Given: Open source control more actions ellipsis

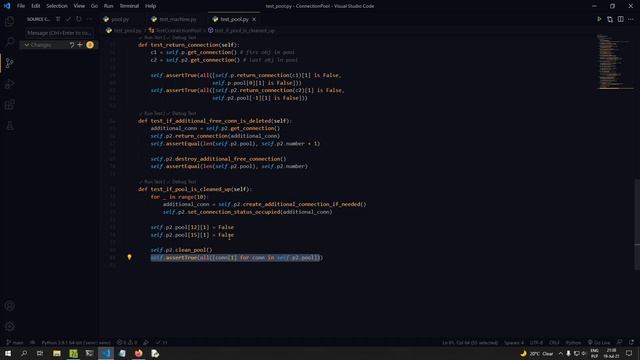Looking at the screenshot, I should pos(89,19).
